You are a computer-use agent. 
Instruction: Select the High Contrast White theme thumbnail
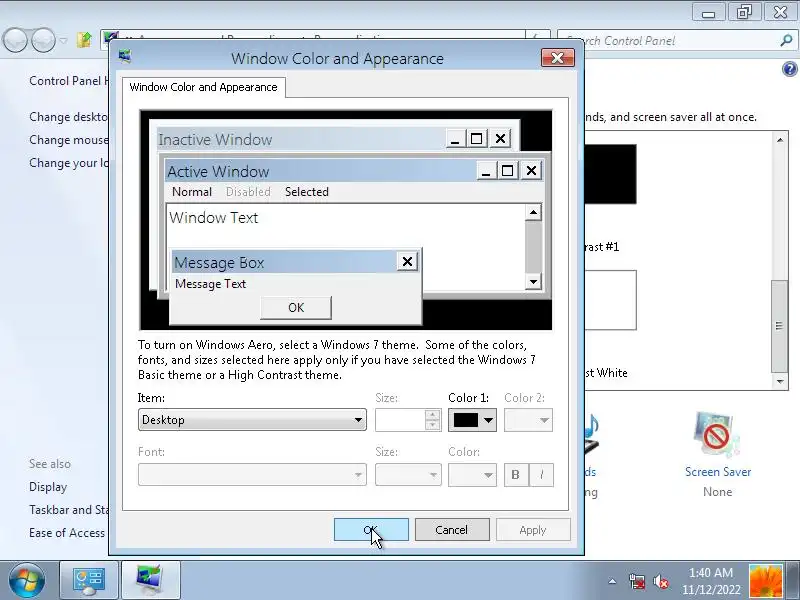pyautogui.click(x=611, y=300)
